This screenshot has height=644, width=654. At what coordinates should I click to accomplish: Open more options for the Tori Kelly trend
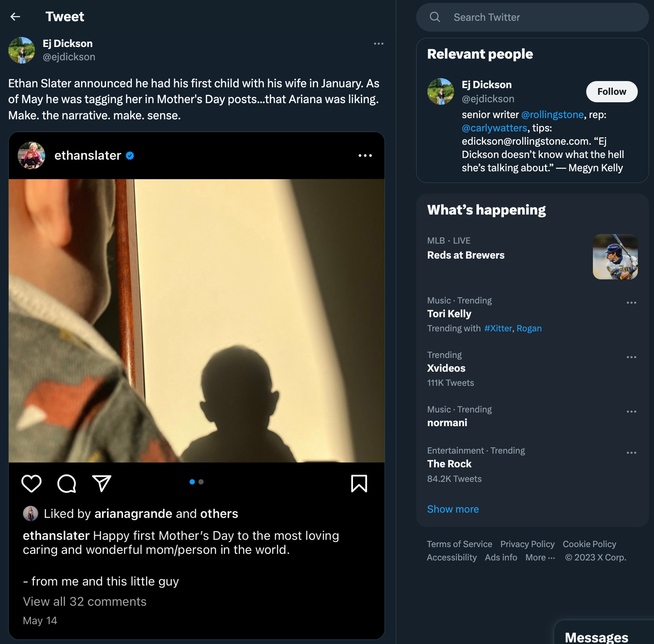coord(631,303)
